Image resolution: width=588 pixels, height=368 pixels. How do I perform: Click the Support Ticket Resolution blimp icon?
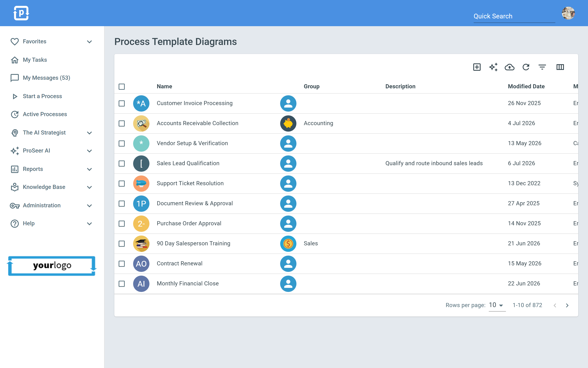coord(141,184)
